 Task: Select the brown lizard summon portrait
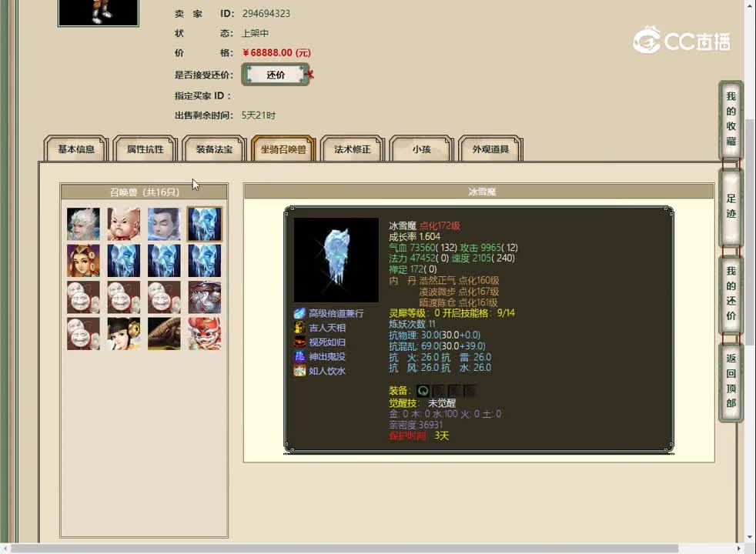pyautogui.click(x=165, y=333)
